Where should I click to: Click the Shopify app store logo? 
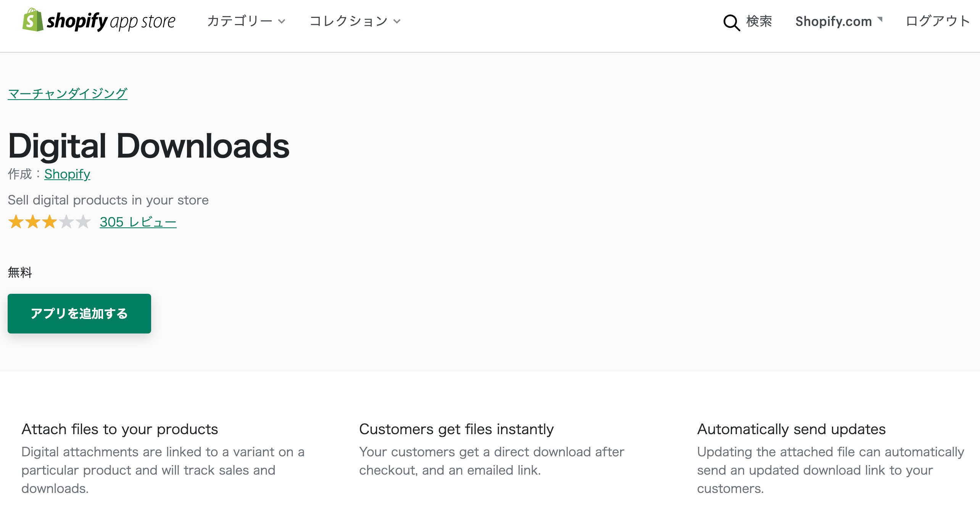[99, 20]
